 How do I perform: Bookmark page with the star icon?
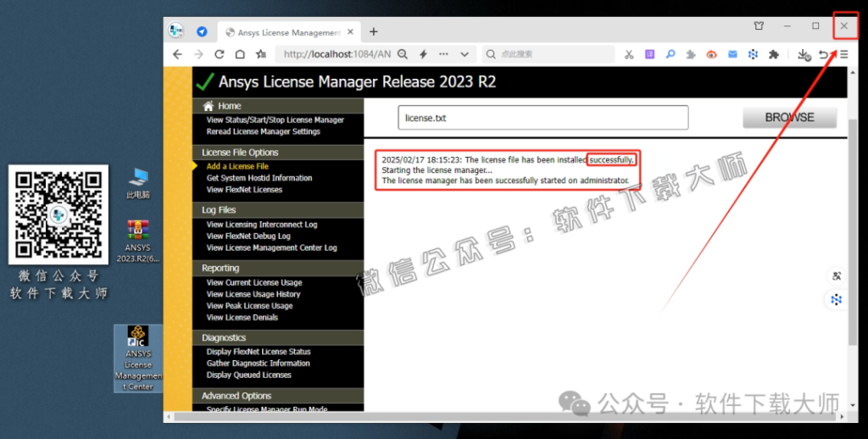click(261, 54)
